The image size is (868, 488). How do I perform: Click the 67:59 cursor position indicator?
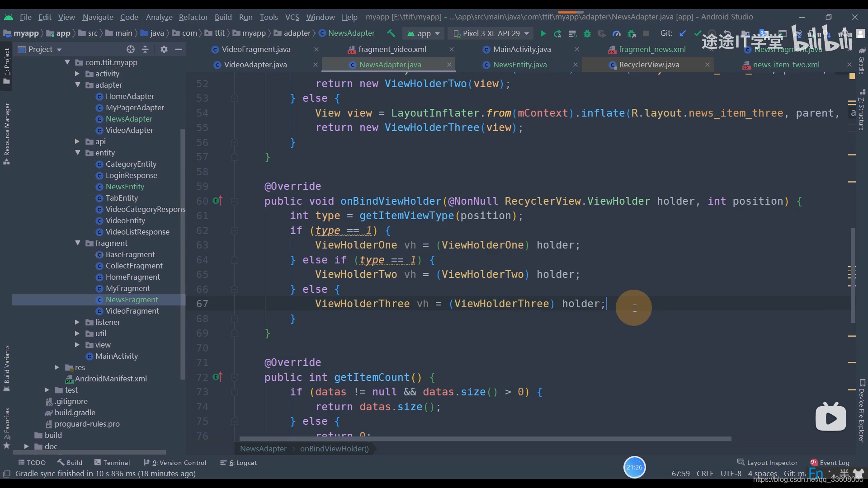[x=680, y=474]
